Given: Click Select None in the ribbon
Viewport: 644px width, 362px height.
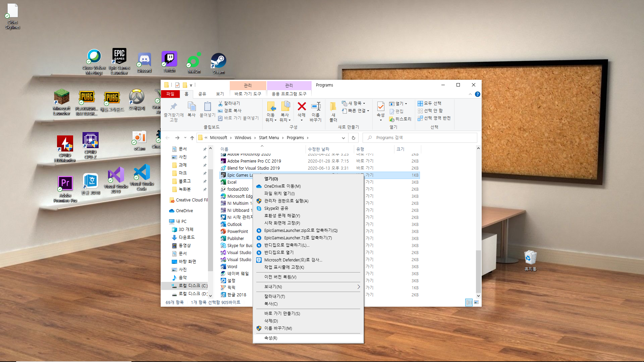Looking at the screenshot, I should pos(430,111).
